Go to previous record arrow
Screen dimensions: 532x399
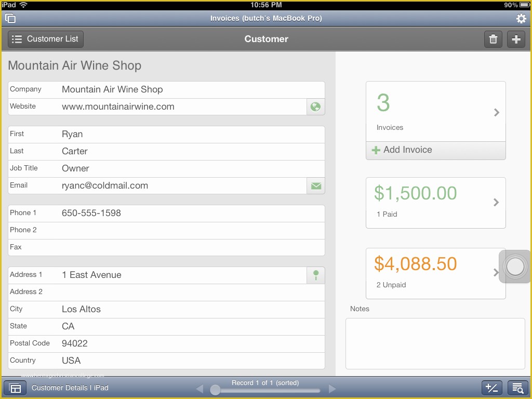click(x=199, y=389)
